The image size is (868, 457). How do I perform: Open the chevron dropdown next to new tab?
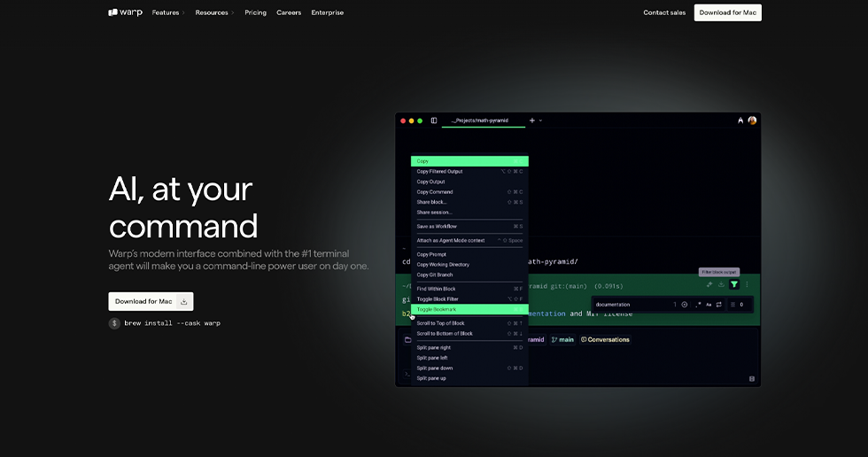pos(541,120)
